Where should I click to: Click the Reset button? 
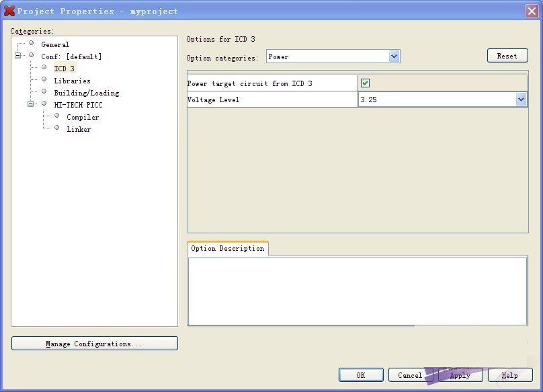tap(507, 56)
